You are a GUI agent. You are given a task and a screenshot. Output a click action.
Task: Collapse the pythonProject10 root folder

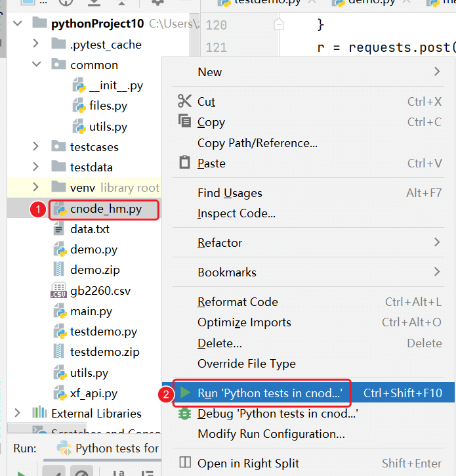tap(18, 24)
